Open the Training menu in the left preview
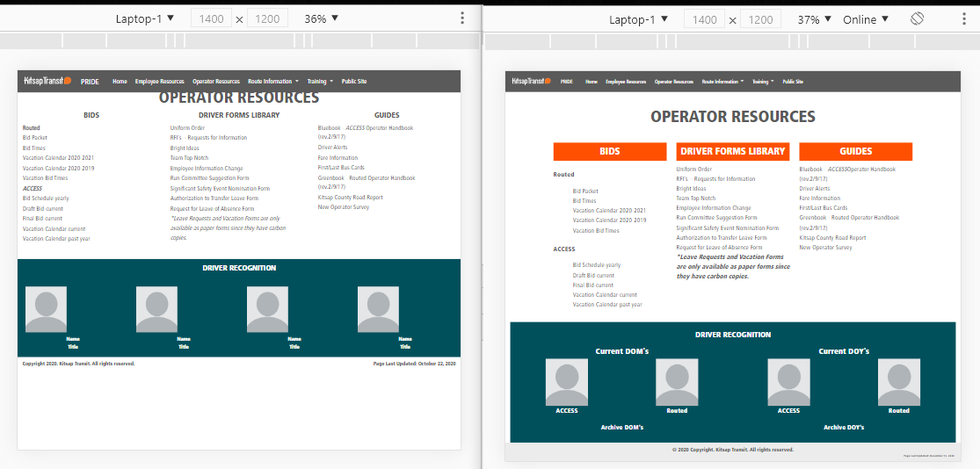 pos(319,82)
